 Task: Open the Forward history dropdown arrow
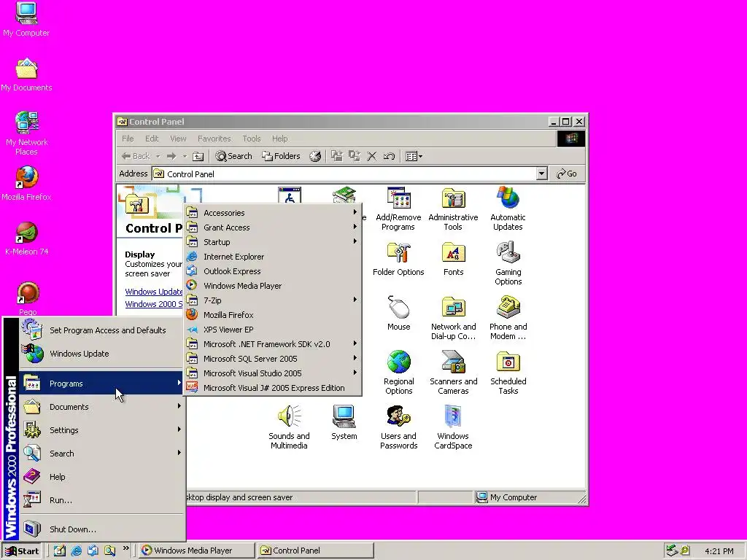185,156
